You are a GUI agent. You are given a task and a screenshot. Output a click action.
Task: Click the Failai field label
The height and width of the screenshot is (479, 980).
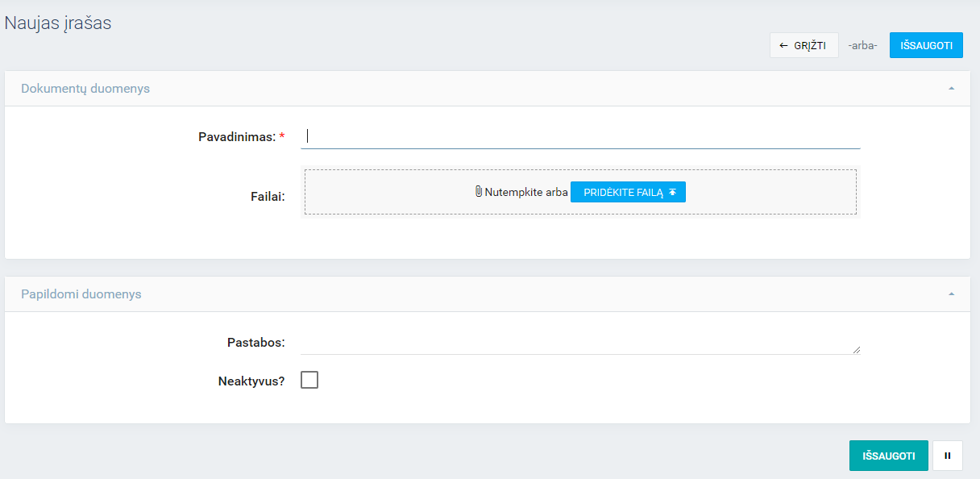click(x=268, y=196)
